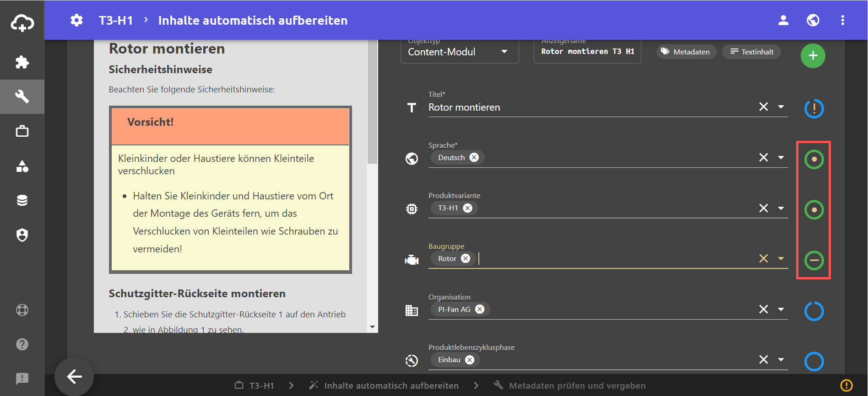Click the settings gear in header

pyautogui.click(x=76, y=20)
